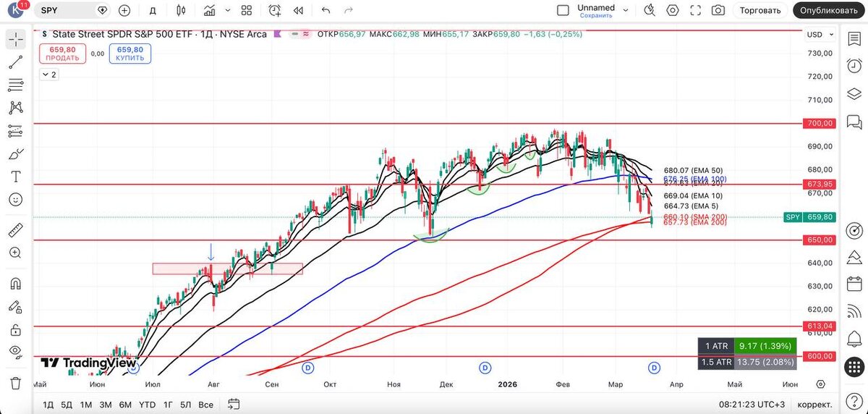Viewport: 868px width, 414px height.
Task: Expand the indicator favorites dropdown arrow
Action: 226,10
